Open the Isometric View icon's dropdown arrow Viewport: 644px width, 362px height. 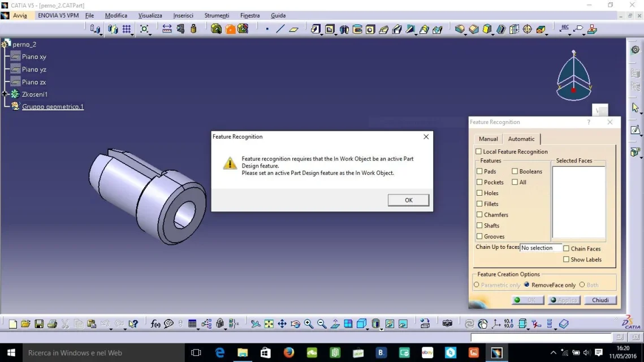click(367, 329)
